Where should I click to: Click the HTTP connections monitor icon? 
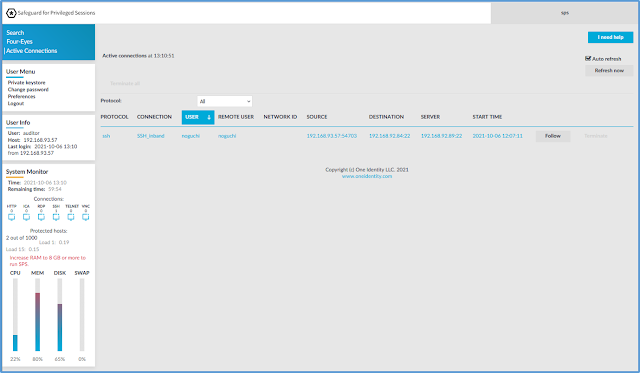(11, 217)
